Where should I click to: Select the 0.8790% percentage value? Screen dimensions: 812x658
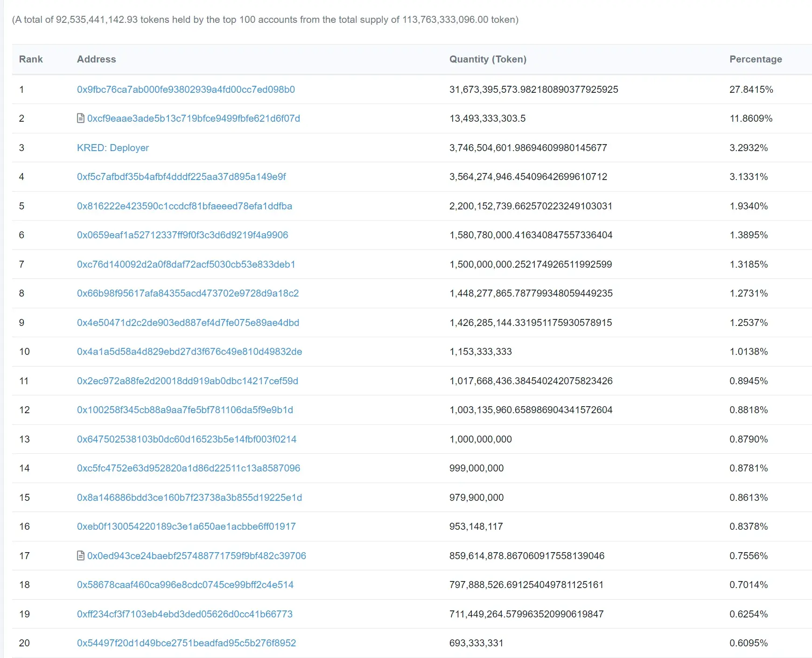click(x=749, y=439)
